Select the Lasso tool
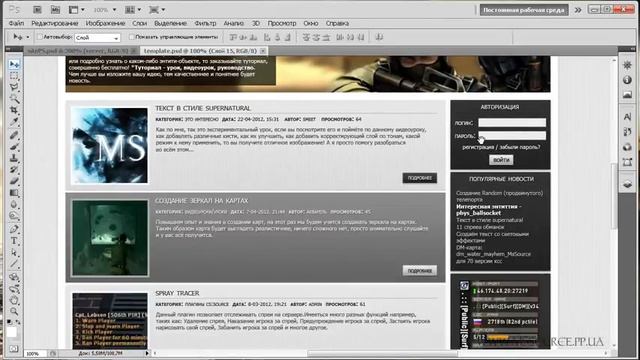Screen dimensions: 640x360 click(14, 87)
